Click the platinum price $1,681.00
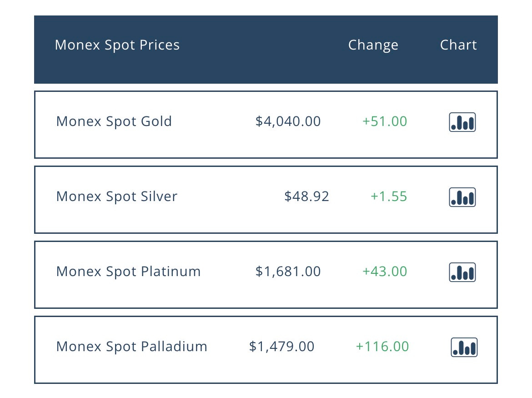532x398 pixels. pyautogui.click(x=288, y=272)
